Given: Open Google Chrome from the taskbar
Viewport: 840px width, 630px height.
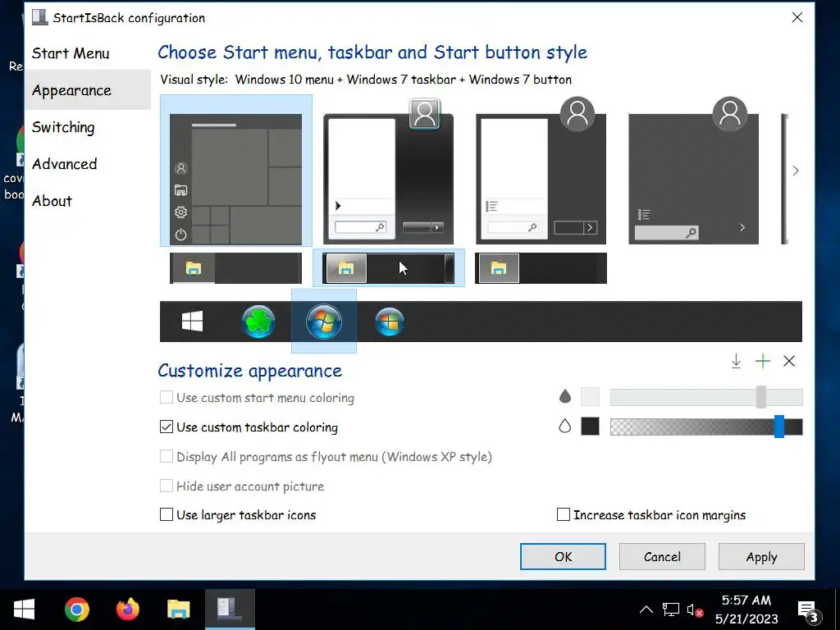Looking at the screenshot, I should [76, 609].
